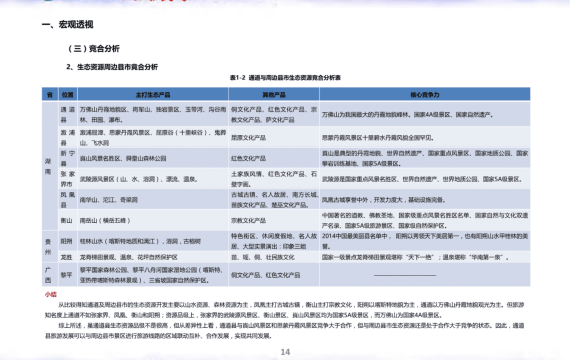
Task: Select the cell starting "万佛山为我国最大的丹霞地貌"
Action: coord(425,114)
